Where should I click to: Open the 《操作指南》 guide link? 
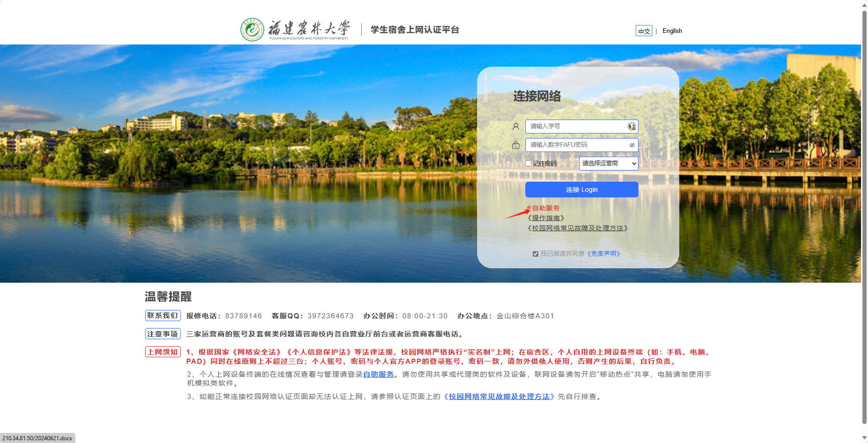[x=546, y=218]
